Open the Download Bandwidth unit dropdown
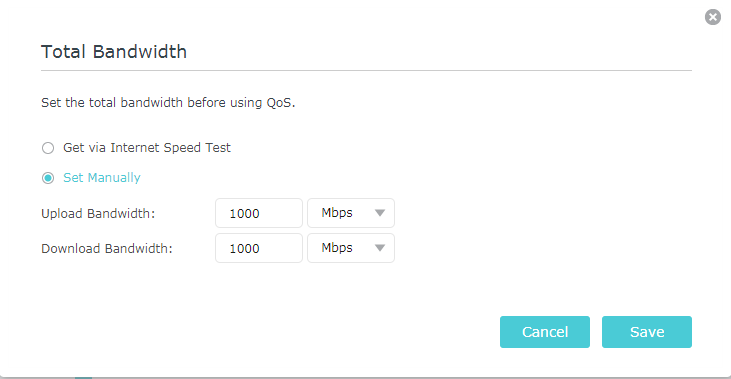 pyautogui.click(x=351, y=248)
